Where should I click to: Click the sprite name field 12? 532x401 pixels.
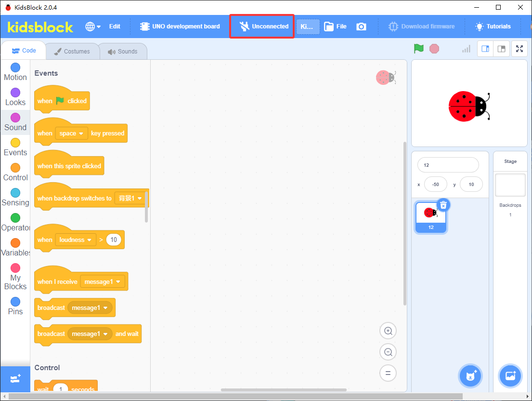(448, 165)
